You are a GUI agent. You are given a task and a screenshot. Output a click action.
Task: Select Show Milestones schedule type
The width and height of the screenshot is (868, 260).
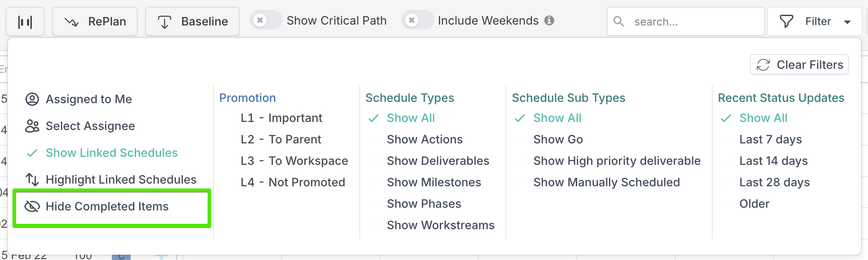coord(434,182)
